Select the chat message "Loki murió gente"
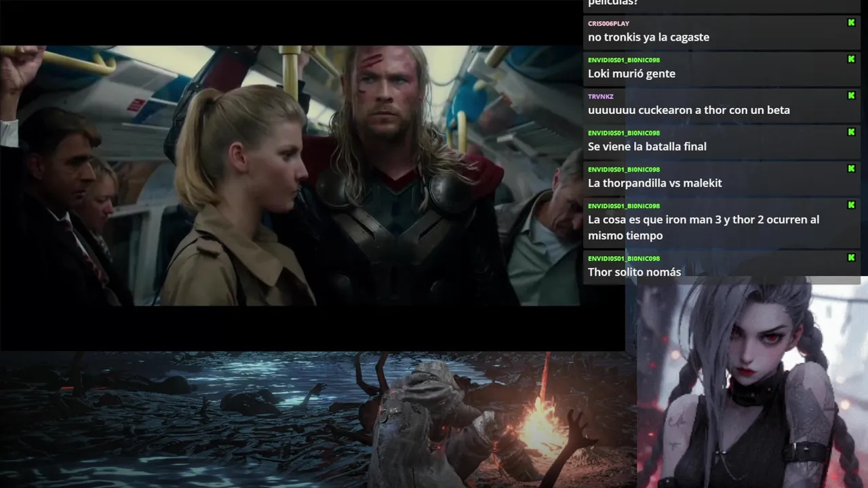 click(x=631, y=74)
